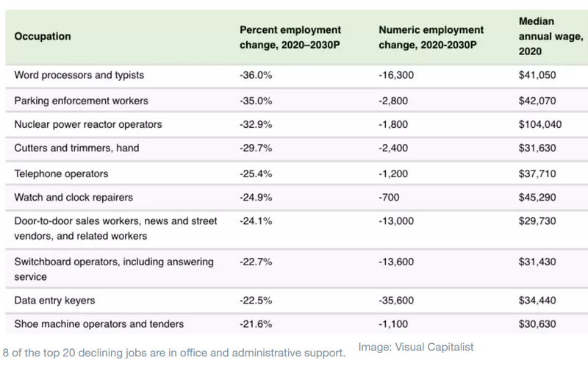Viewport: 588px width, 366px height.
Task: Select the $104,040 wage value
Action: (540, 124)
